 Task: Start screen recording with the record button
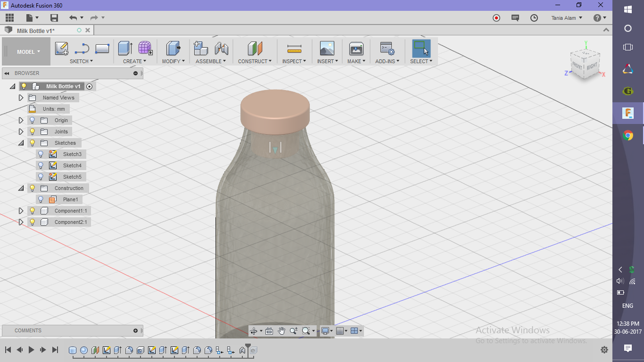[496, 18]
